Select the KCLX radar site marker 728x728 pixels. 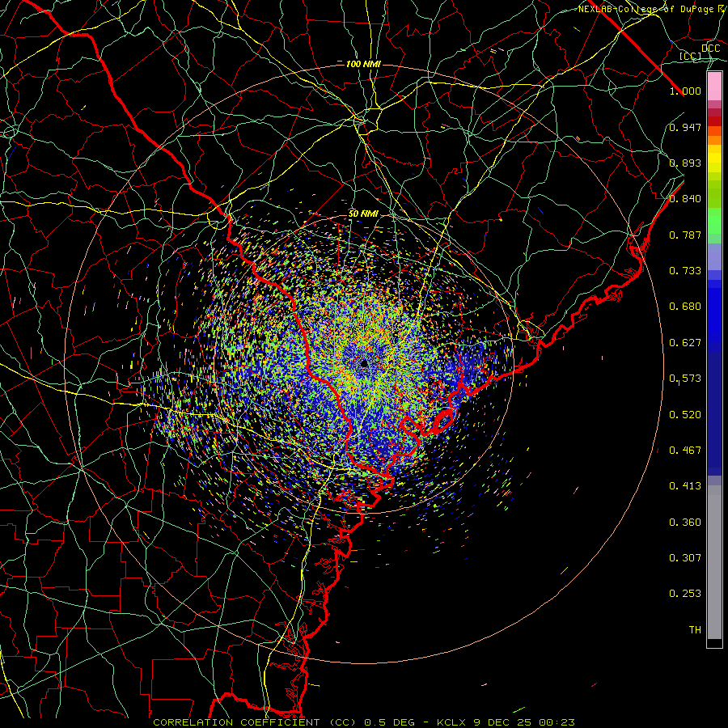click(364, 362)
